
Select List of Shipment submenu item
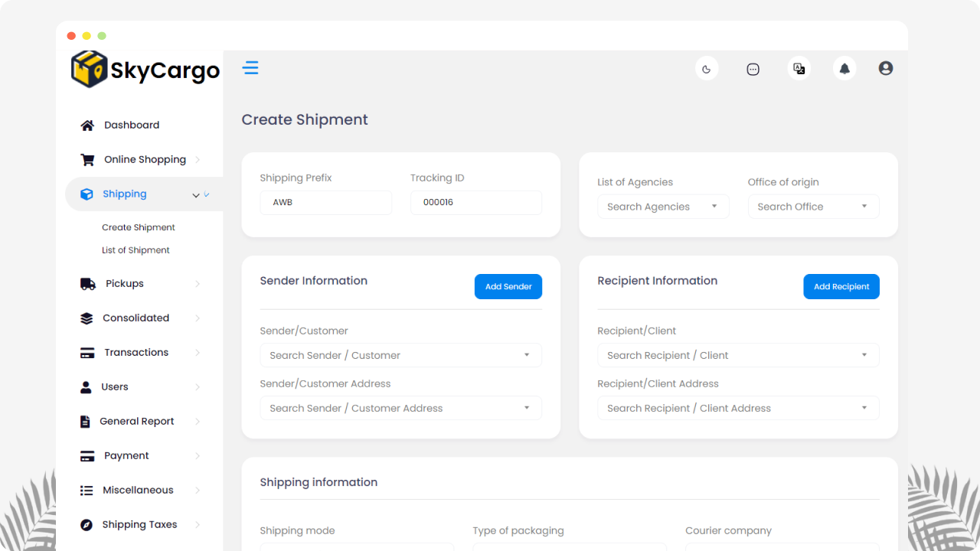136,250
